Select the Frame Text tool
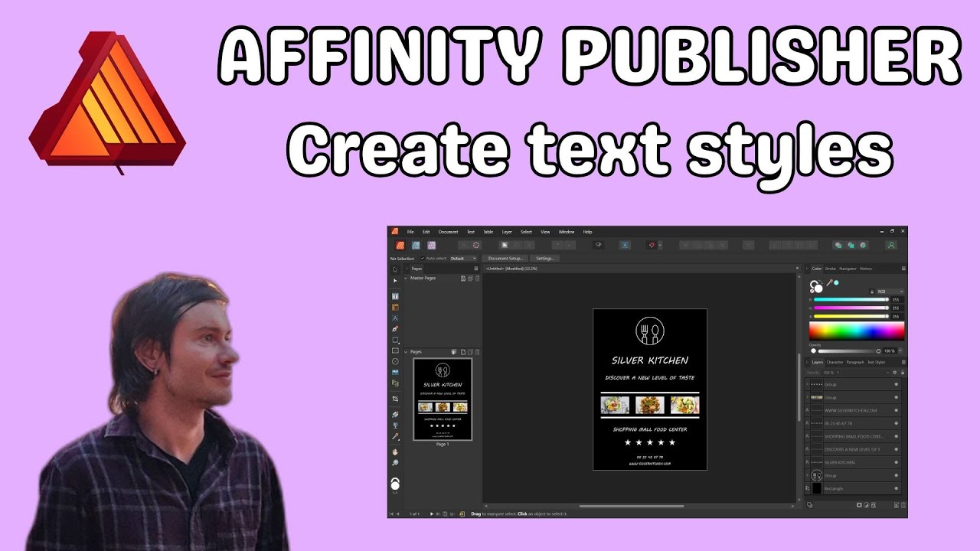 395,296
